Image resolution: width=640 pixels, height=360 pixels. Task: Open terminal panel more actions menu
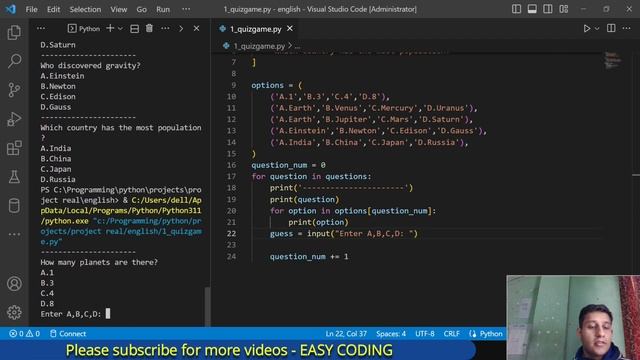tap(165, 28)
